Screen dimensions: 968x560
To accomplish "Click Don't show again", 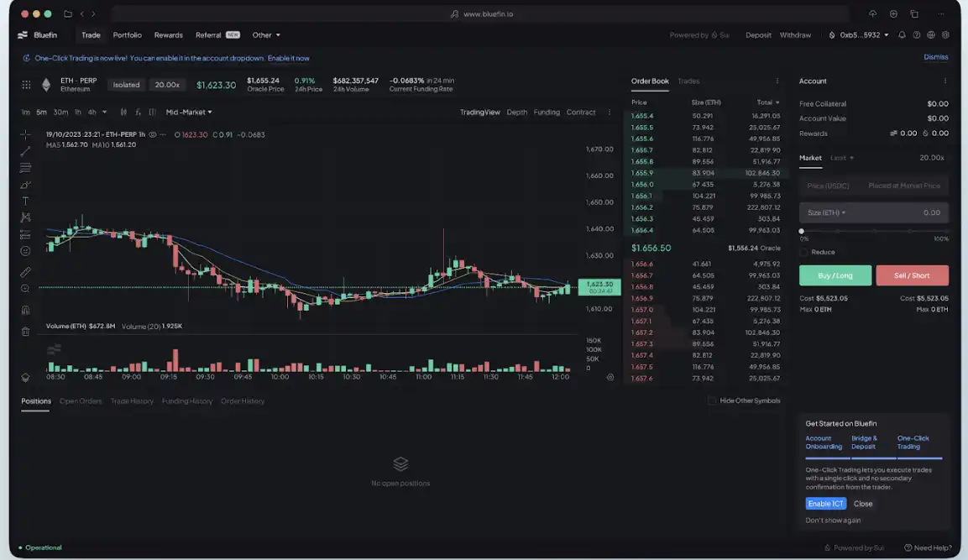I will pos(833,521).
